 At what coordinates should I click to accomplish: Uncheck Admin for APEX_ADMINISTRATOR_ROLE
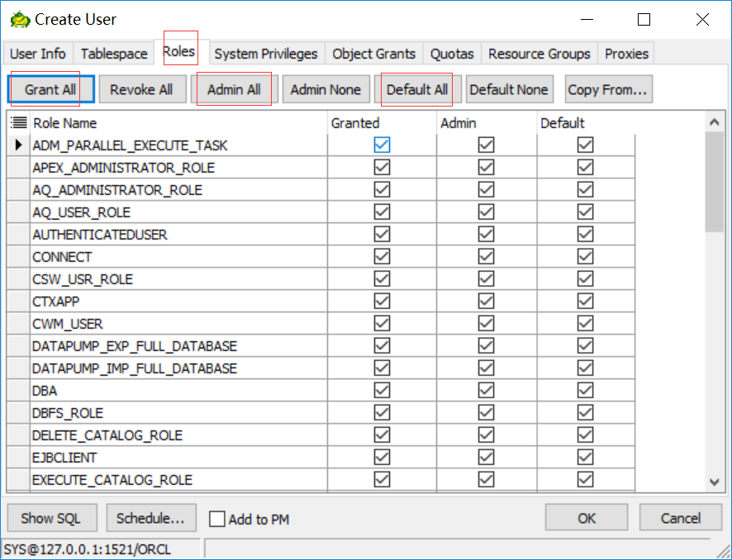tap(486, 167)
